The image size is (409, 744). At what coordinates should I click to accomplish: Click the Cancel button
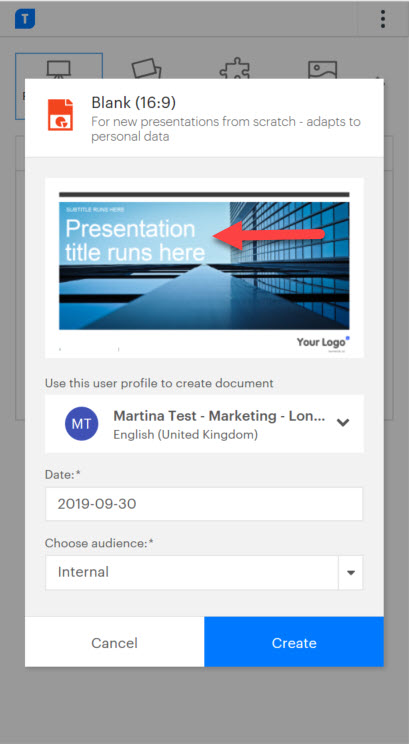(x=114, y=642)
